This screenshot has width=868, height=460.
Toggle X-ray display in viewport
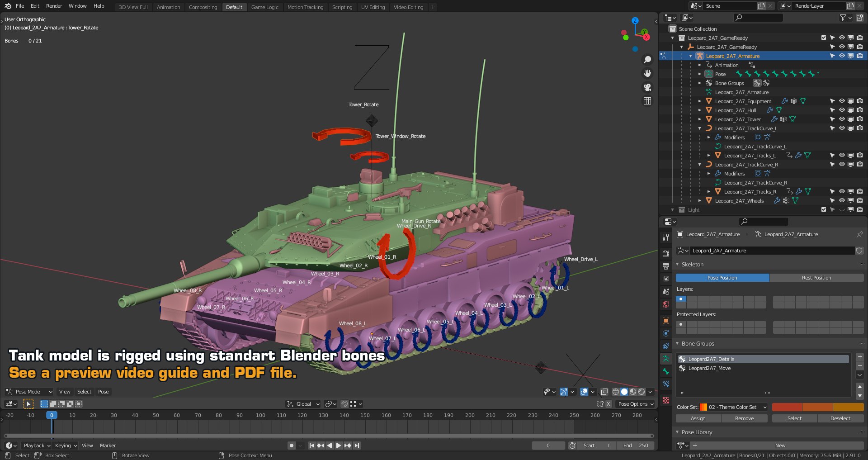(x=604, y=392)
